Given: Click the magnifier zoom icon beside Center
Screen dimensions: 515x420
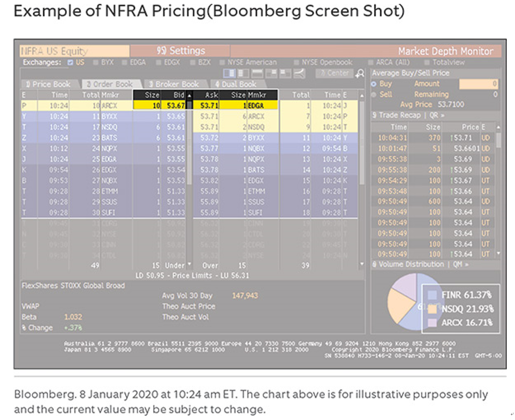Looking at the screenshot, I should pyautogui.click(x=360, y=73).
